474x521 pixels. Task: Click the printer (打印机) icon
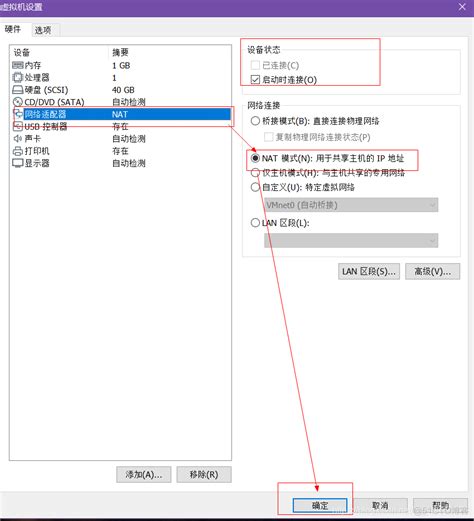18,151
